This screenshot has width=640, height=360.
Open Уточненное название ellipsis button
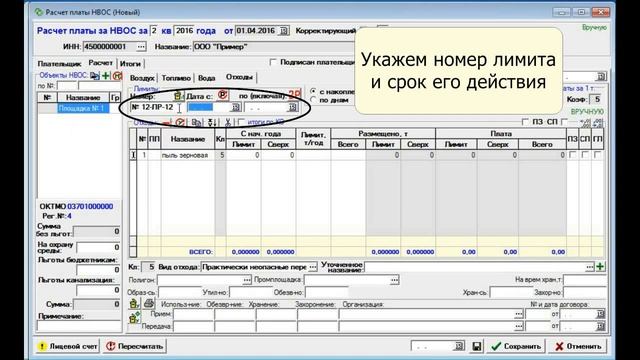click(x=589, y=267)
